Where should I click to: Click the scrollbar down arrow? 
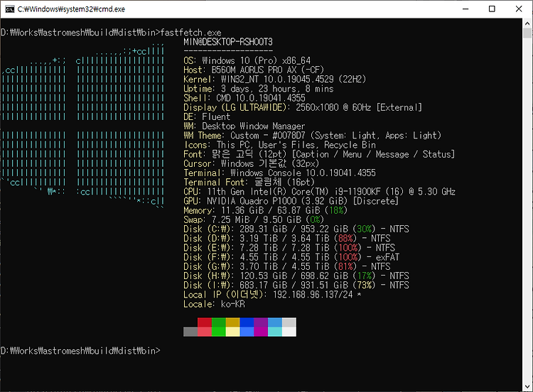pyautogui.click(x=527, y=386)
